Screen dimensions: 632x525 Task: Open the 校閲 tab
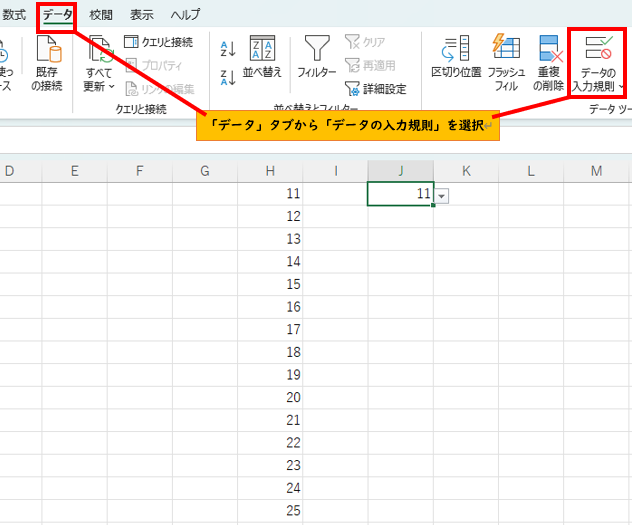coord(101,15)
